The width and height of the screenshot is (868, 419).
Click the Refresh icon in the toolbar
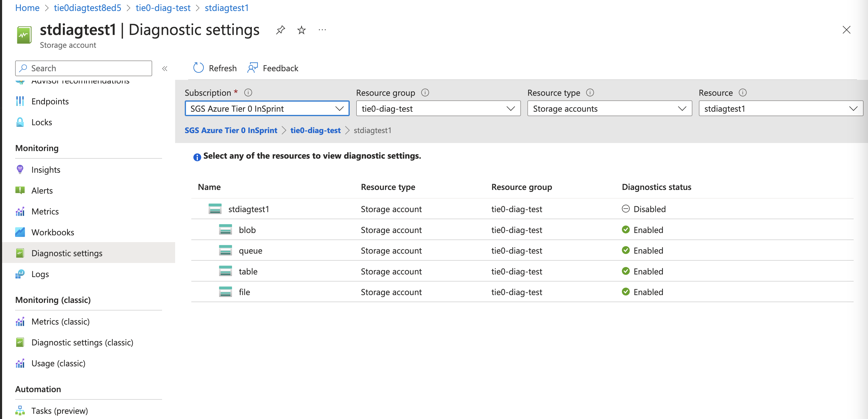tap(198, 68)
